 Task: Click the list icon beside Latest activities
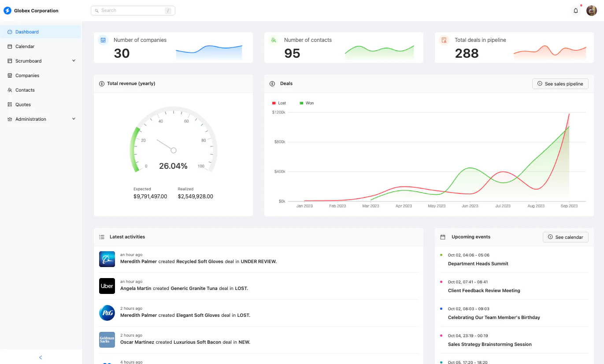pyautogui.click(x=101, y=237)
